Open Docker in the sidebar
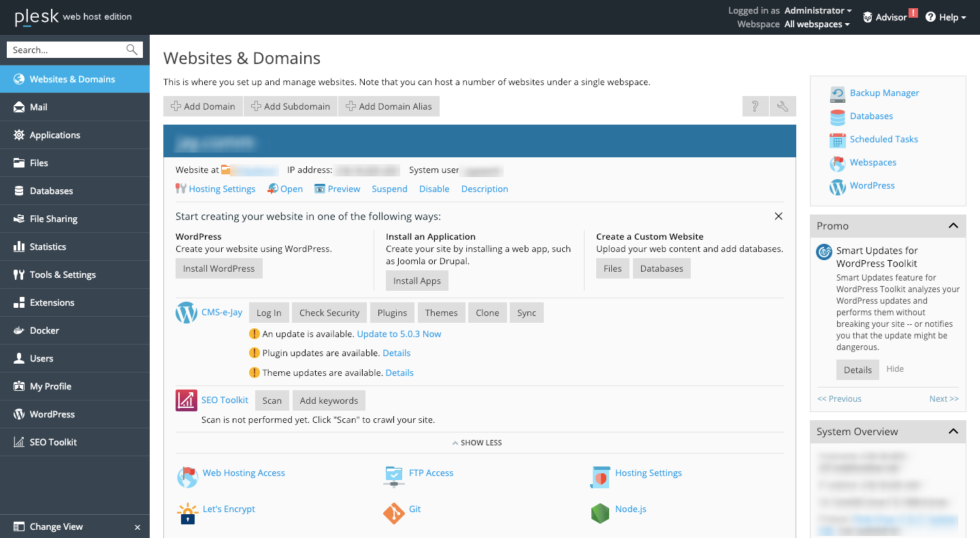Image resolution: width=980 pixels, height=538 pixels. pos(75,330)
